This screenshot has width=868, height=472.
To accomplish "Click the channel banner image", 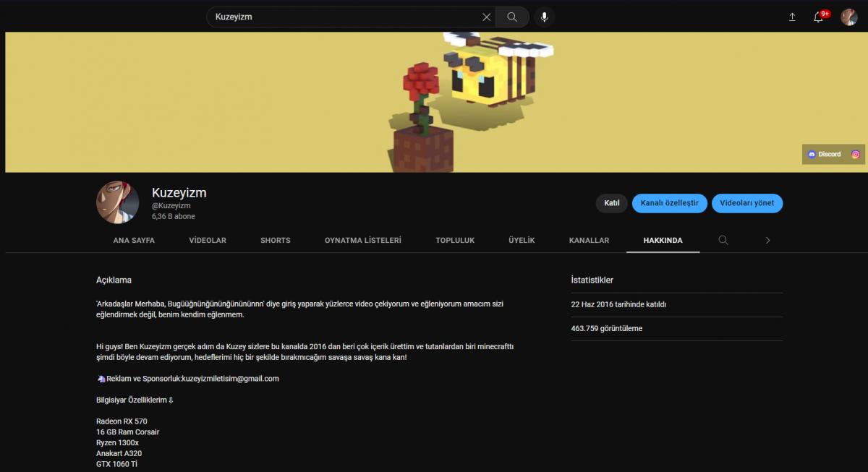I will pos(435,102).
